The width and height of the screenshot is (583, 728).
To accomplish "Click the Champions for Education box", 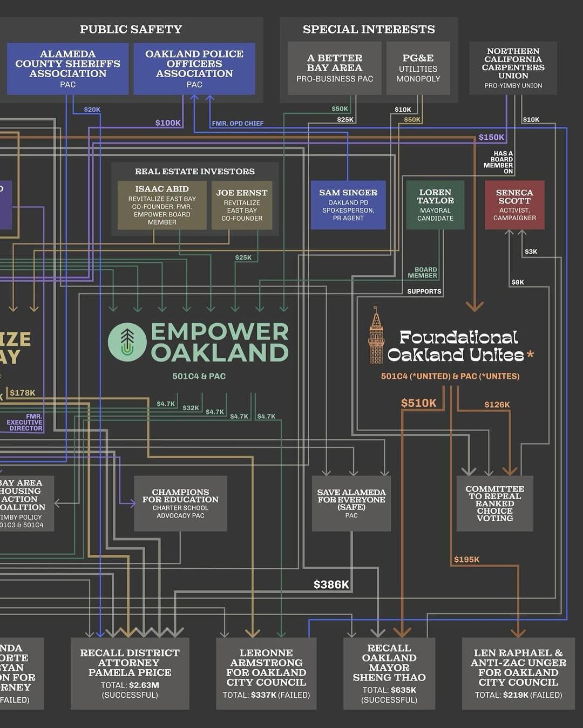I will 180,504.
